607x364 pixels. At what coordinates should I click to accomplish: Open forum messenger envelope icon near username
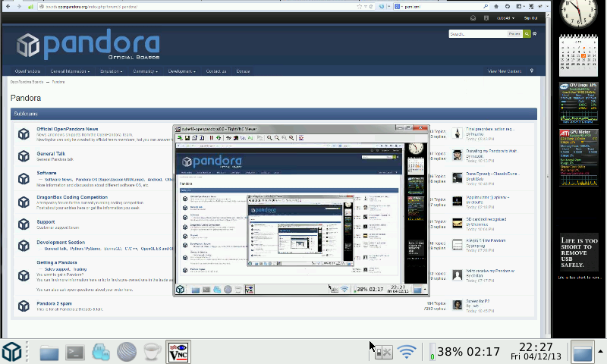click(473, 18)
